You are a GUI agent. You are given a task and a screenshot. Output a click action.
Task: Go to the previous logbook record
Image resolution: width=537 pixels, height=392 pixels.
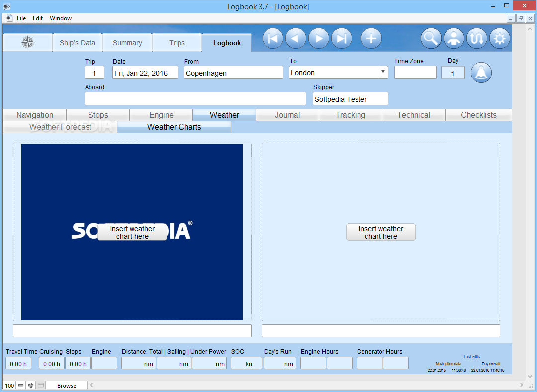295,39
